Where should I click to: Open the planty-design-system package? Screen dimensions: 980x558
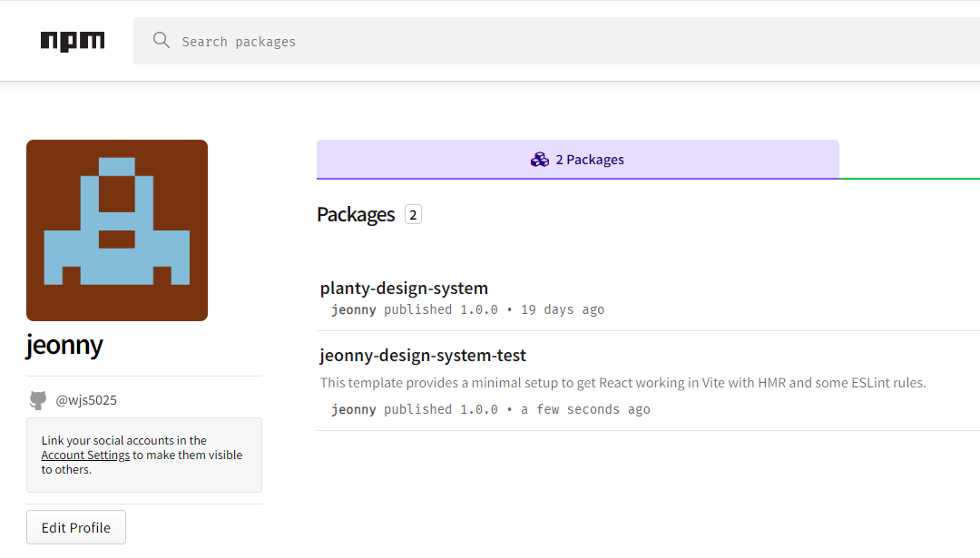404,288
